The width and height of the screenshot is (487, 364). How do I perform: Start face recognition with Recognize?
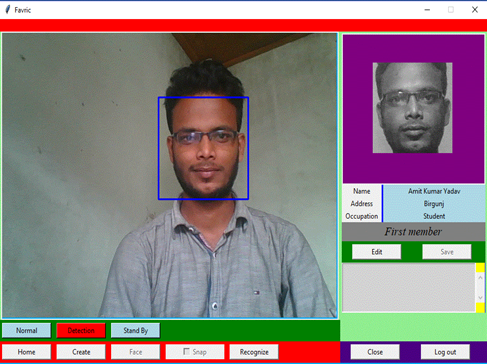point(254,352)
